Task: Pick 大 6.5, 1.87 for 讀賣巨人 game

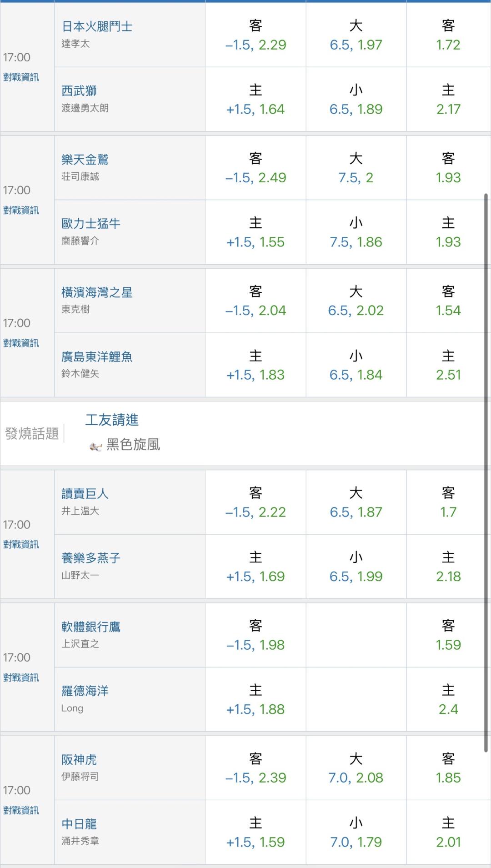Action: [356, 502]
